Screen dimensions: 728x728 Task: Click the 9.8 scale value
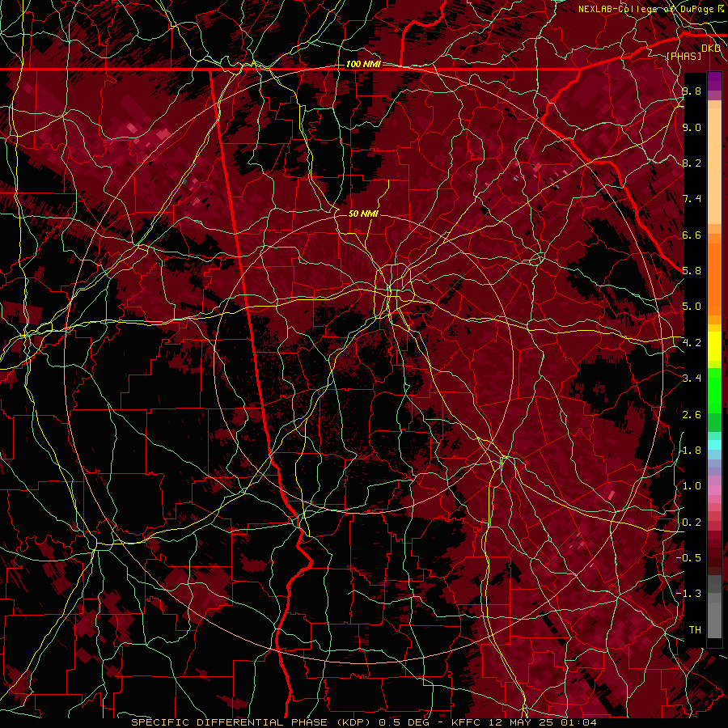coord(692,91)
